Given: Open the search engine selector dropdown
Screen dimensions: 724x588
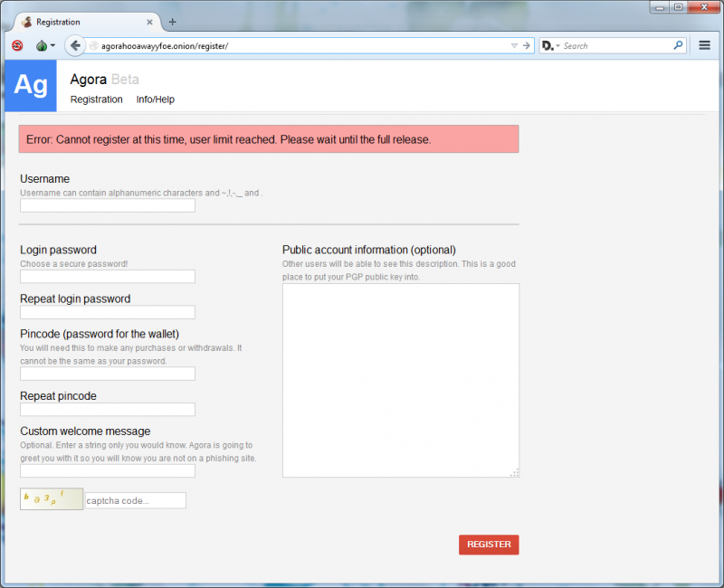Looking at the screenshot, I should [x=551, y=45].
